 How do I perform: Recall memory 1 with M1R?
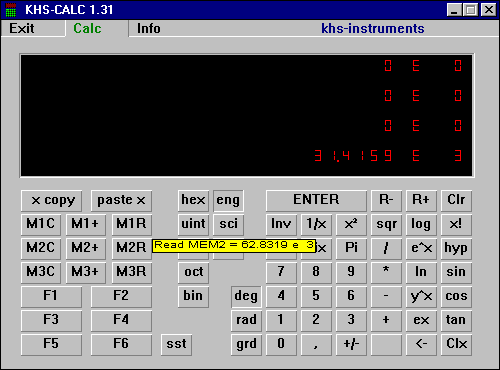click(x=132, y=224)
